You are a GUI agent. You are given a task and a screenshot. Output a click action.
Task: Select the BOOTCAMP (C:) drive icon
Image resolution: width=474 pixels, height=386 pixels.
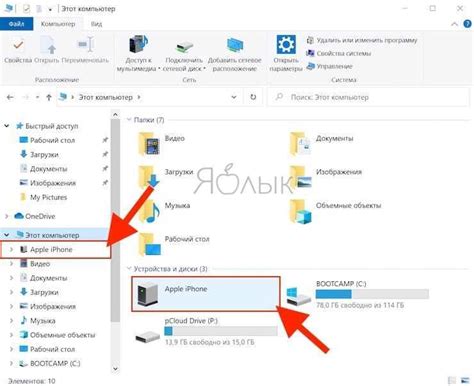click(x=298, y=296)
